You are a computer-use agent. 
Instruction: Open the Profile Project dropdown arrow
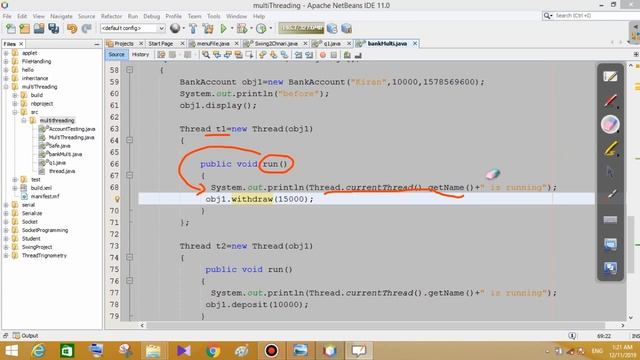pos(270,29)
